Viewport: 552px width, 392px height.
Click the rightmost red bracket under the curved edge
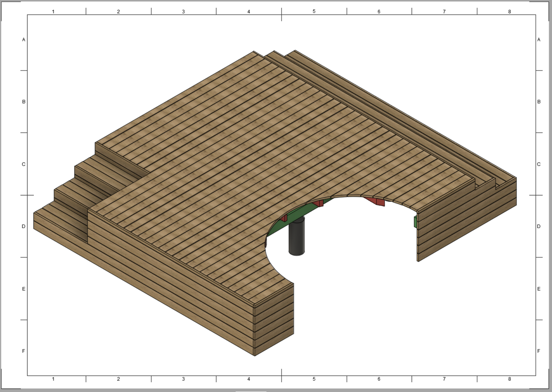pyautogui.click(x=379, y=202)
